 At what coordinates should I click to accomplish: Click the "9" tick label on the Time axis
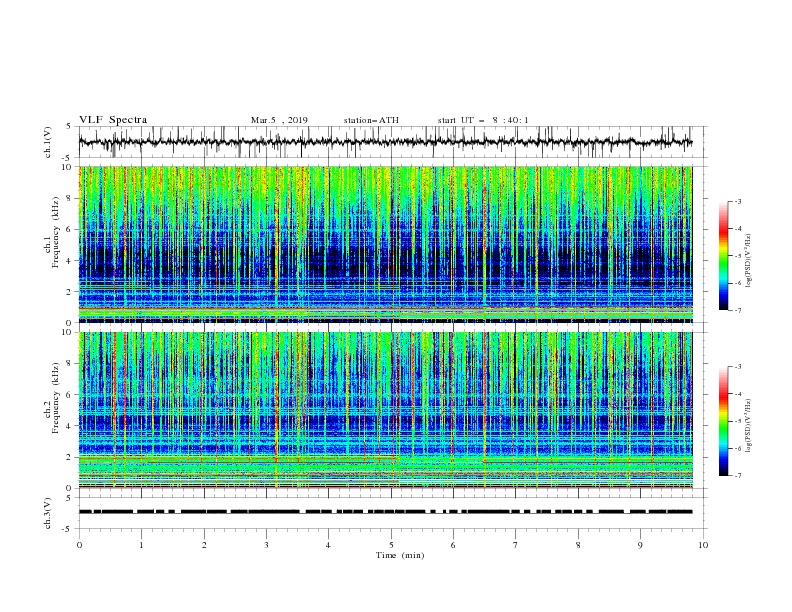click(640, 545)
